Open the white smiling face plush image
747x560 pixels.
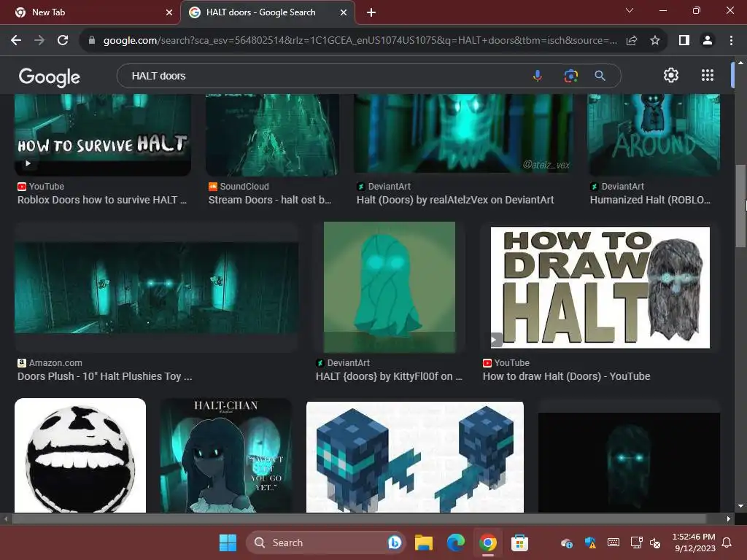point(80,455)
